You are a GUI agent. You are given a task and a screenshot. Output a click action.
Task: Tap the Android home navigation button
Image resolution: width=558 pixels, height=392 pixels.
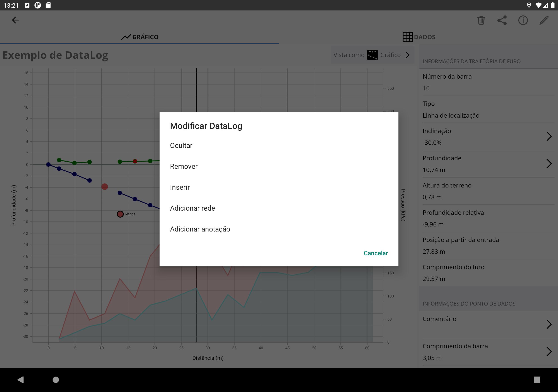(56, 380)
